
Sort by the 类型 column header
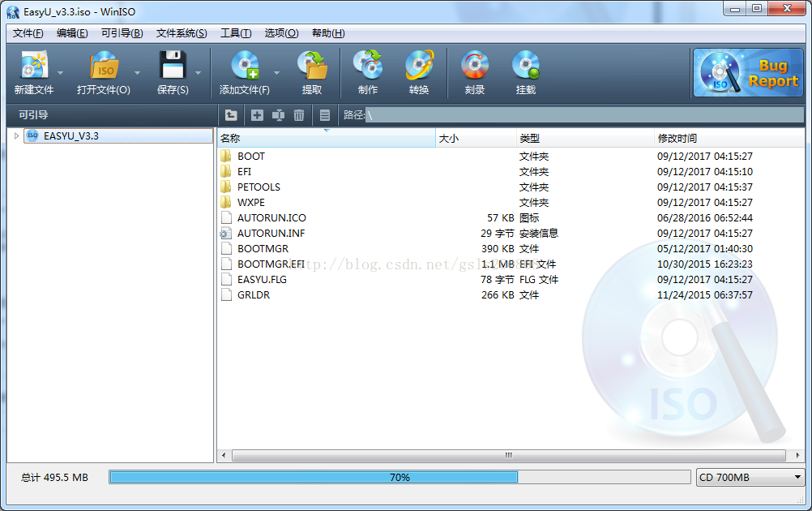click(585, 139)
